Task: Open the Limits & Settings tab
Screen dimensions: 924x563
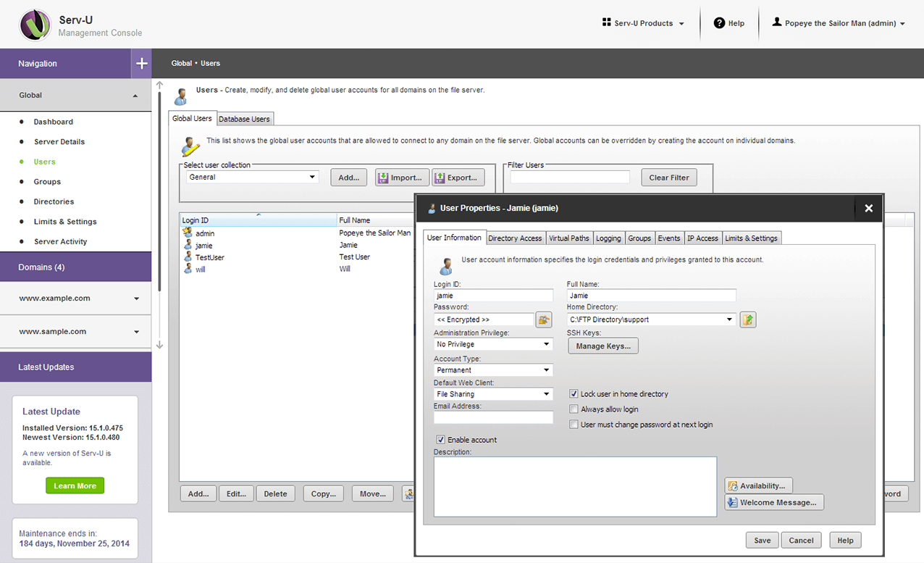Action: point(751,238)
